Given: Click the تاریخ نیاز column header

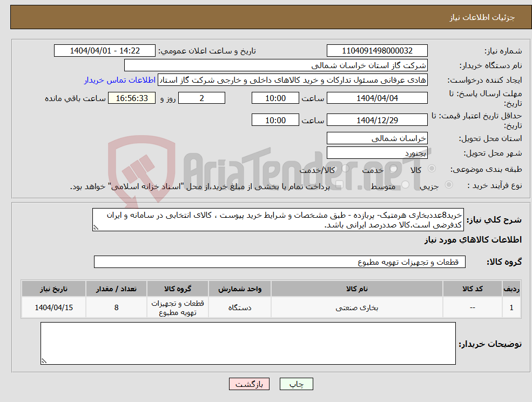Looking at the screenshot, I should (x=53, y=289).
